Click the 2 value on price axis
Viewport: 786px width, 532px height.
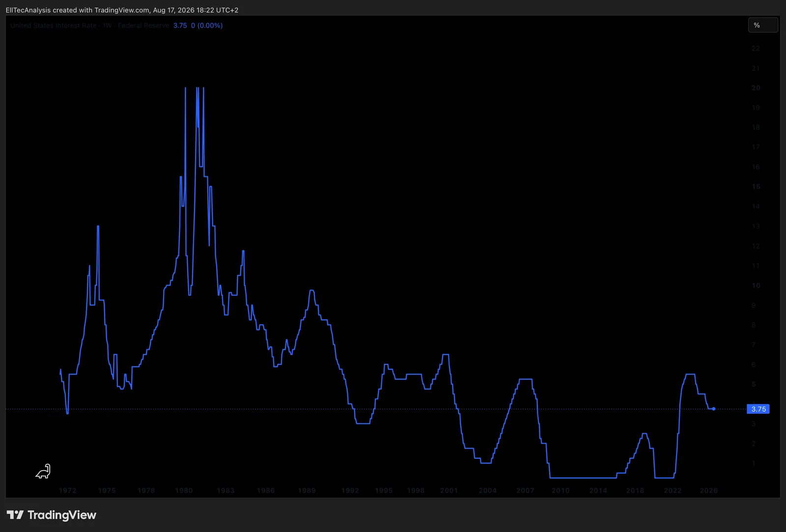(x=754, y=444)
